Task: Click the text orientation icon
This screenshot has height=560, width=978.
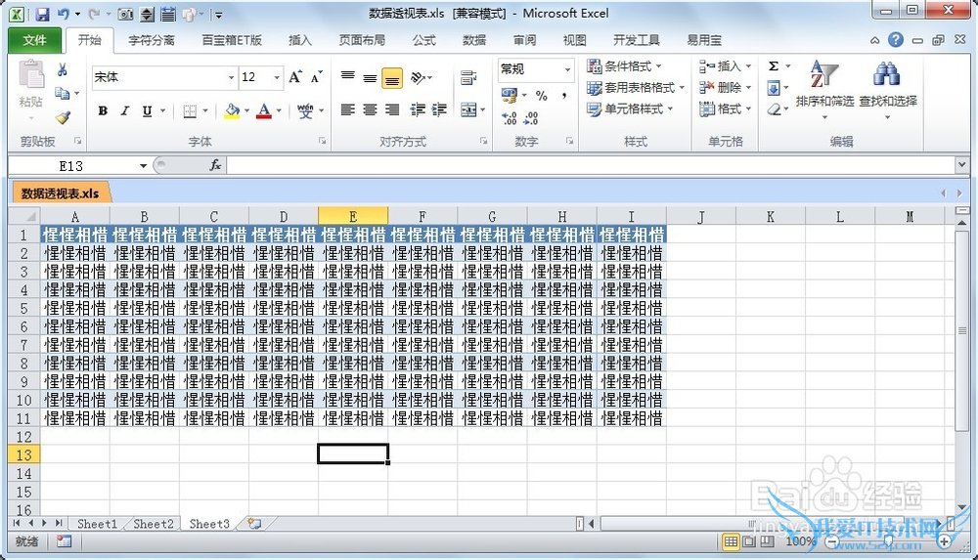Action: [418, 78]
